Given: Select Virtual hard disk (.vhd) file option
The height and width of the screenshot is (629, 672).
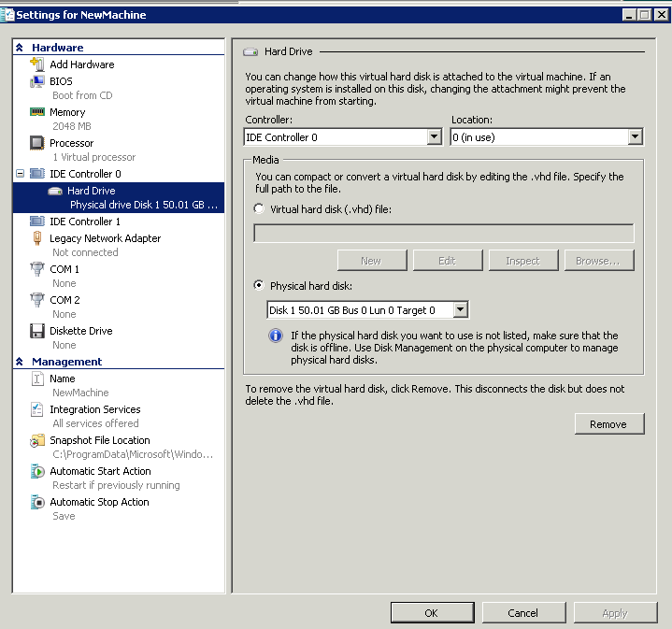Looking at the screenshot, I should click(259, 208).
